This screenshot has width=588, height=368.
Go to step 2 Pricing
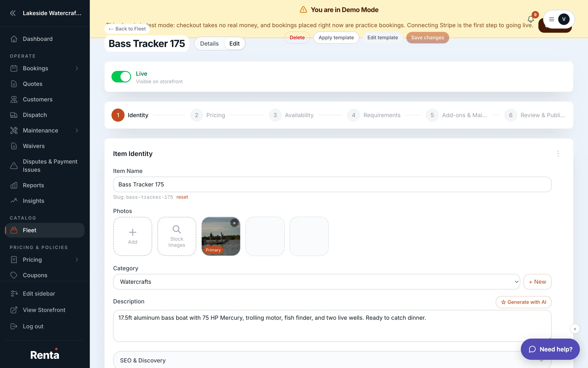pos(208,115)
